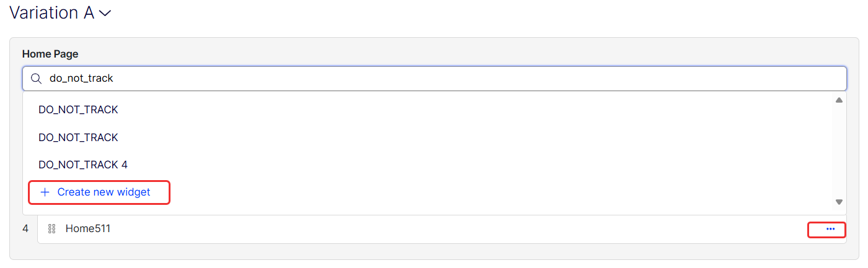Select the Home511 widget name
This screenshot has height=268, width=868.
click(x=88, y=229)
